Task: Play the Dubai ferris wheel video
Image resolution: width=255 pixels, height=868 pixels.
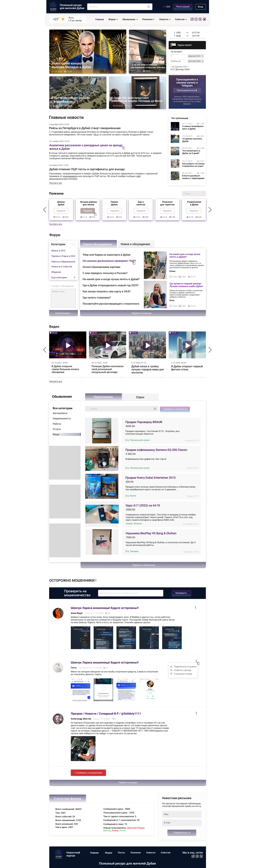Action: point(68,345)
